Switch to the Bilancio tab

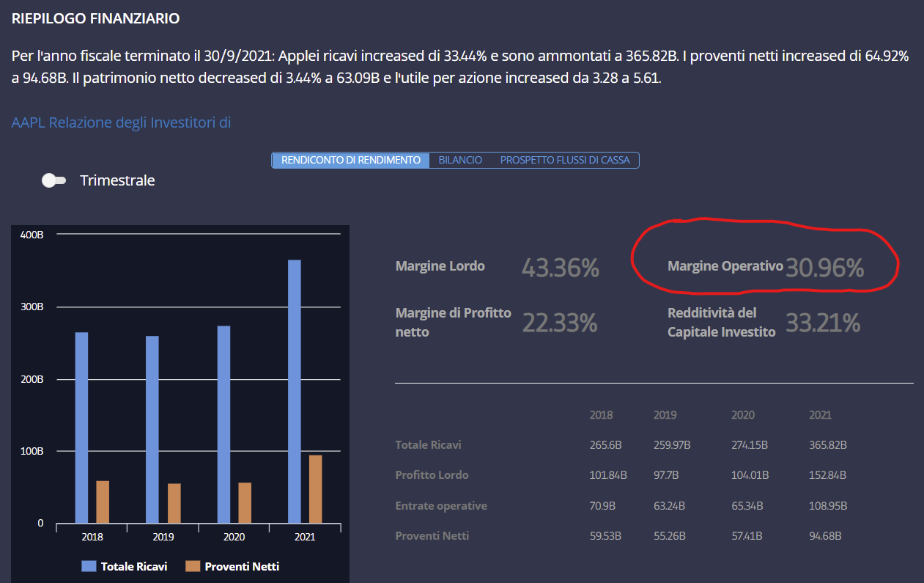coord(460,160)
